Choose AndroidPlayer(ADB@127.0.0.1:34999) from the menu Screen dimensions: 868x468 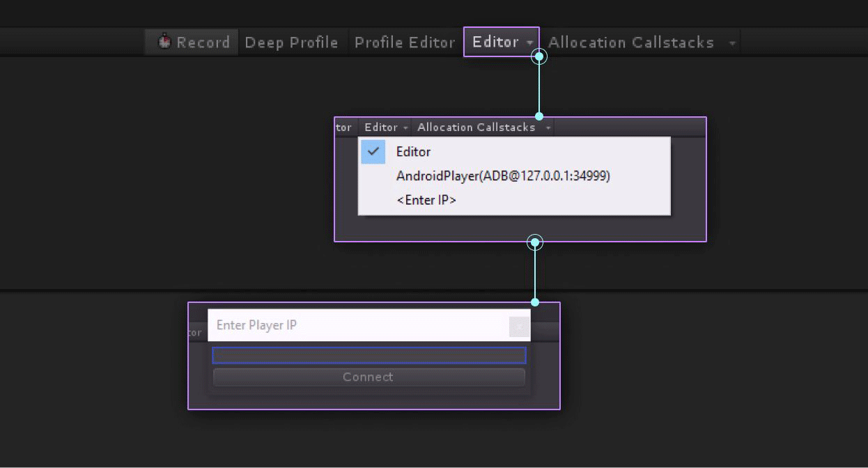click(x=502, y=175)
